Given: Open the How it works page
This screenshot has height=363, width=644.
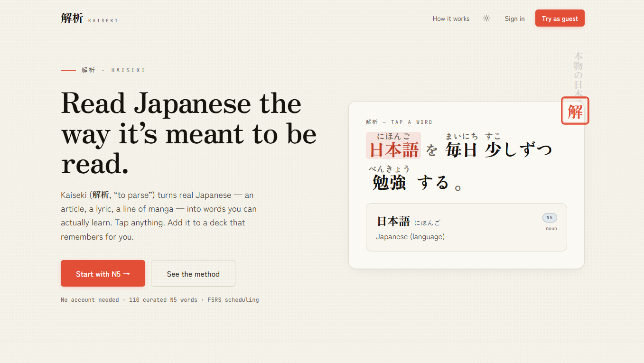Looking at the screenshot, I should point(451,19).
